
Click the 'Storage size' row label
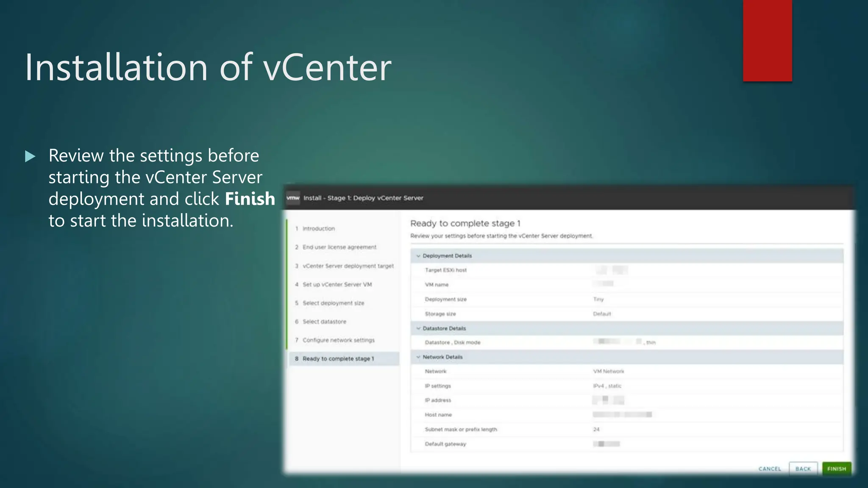coord(440,314)
